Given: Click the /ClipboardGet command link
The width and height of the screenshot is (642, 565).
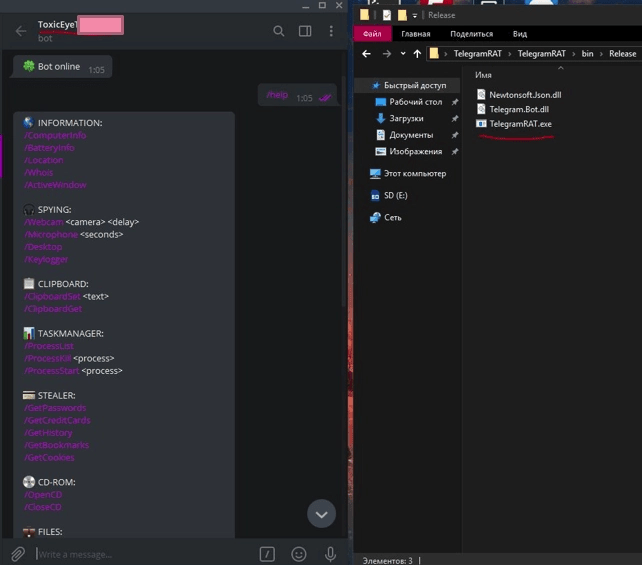Looking at the screenshot, I should [x=53, y=309].
